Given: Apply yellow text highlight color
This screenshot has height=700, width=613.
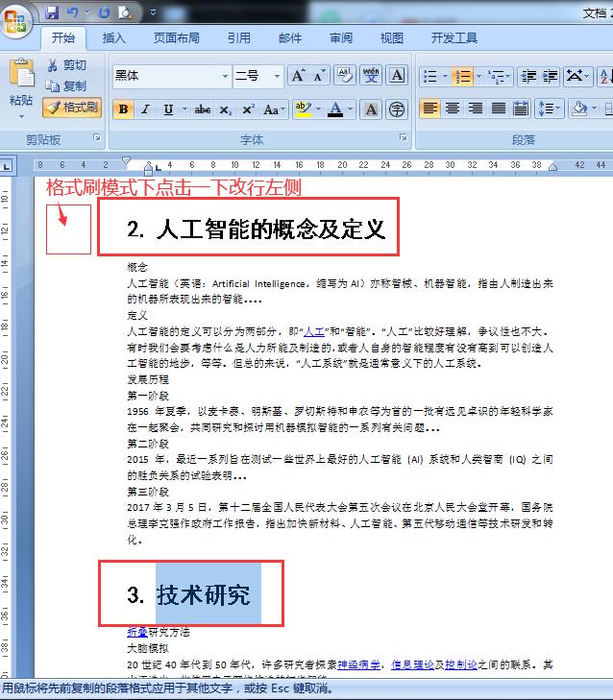Looking at the screenshot, I should point(304,109).
